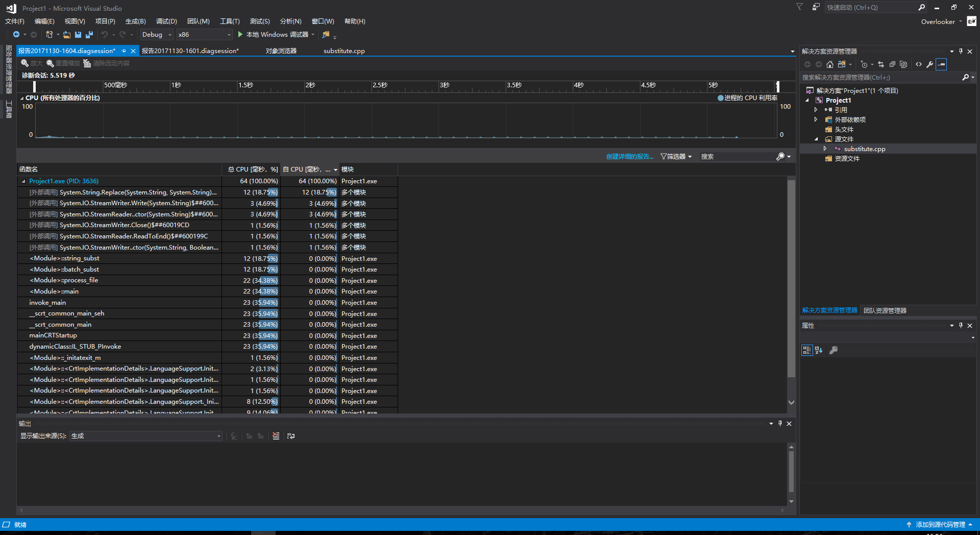The width and height of the screenshot is (980, 535).
Task: Click the sync with active document icon
Action: [x=881, y=64]
